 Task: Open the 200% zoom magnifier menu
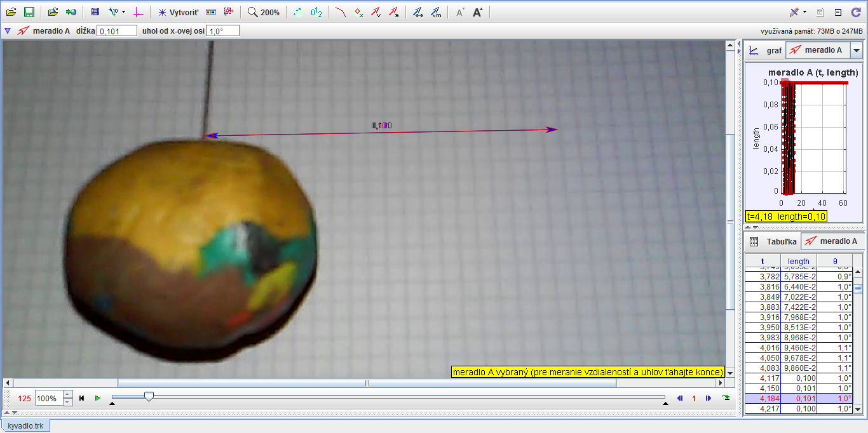(264, 12)
